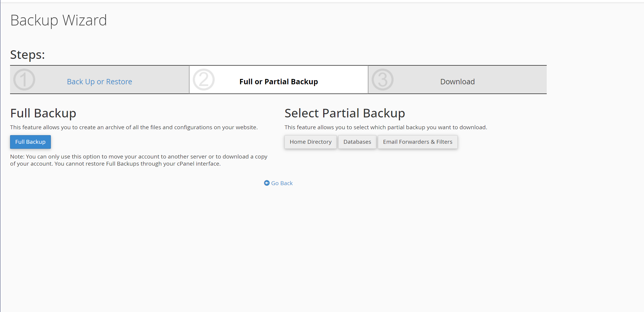Open the Back Up or Restore step link
This screenshot has height=312, width=644.
pos(99,82)
